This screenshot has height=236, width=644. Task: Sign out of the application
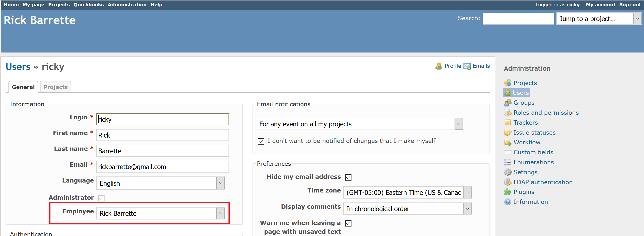[630, 5]
